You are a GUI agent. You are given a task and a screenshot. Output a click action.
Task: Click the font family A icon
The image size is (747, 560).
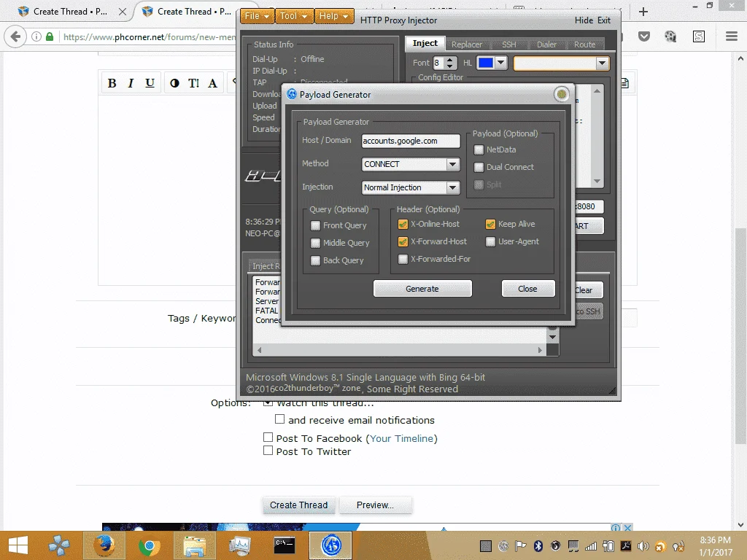pyautogui.click(x=212, y=83)
